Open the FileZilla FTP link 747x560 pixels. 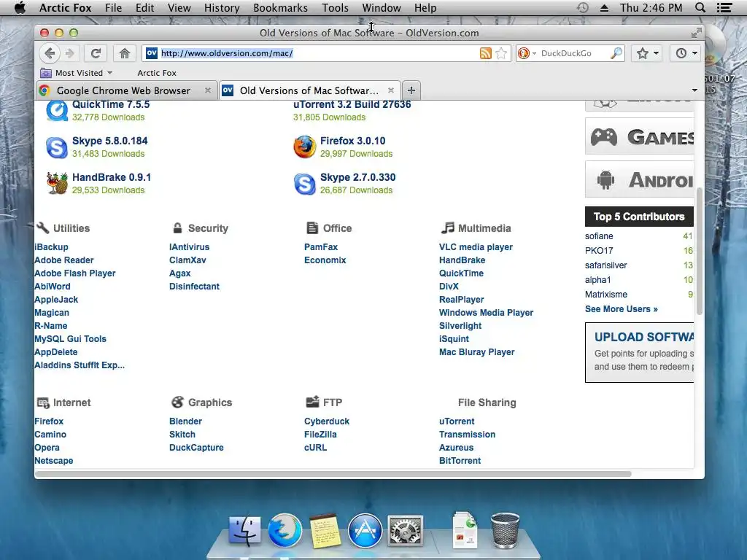coord(320,435)
